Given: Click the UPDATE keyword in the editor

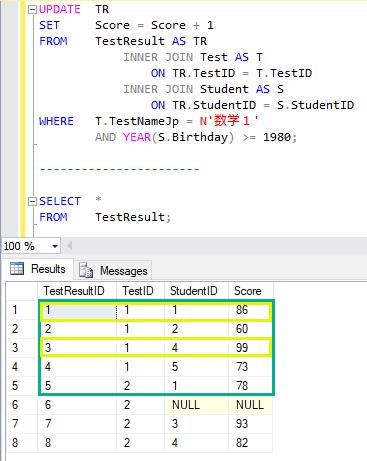Looking at the screenshot, I should click(60, 9).
